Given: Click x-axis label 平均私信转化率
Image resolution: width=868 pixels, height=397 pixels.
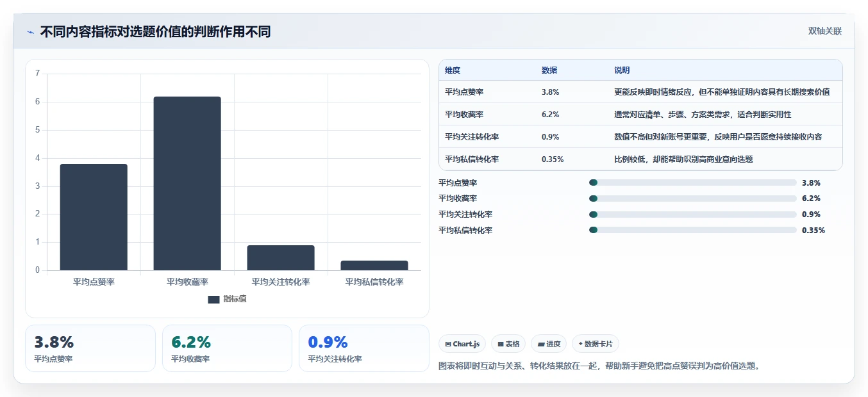Looking at the screenshot, I should tap(374, 282).
